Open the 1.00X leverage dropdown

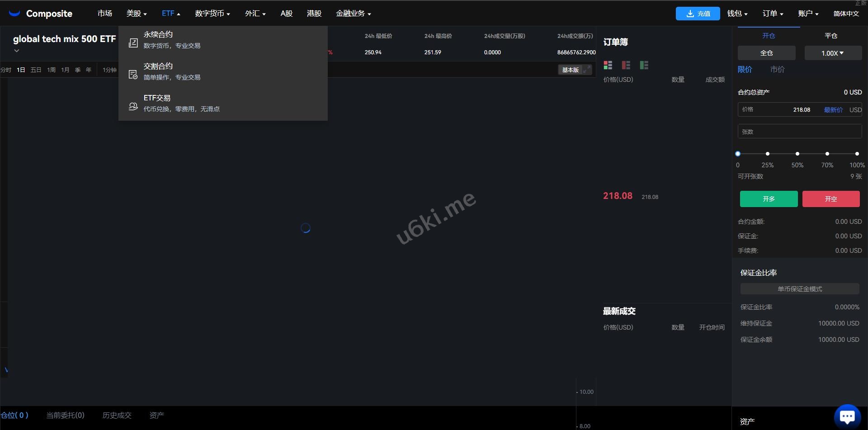[x=833, y=53]
